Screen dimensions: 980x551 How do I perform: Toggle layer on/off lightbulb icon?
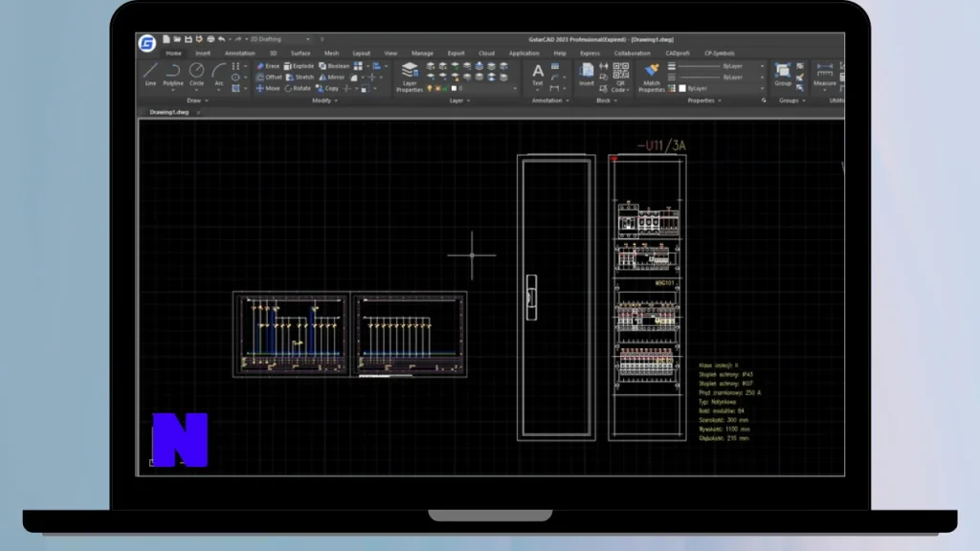430,89
